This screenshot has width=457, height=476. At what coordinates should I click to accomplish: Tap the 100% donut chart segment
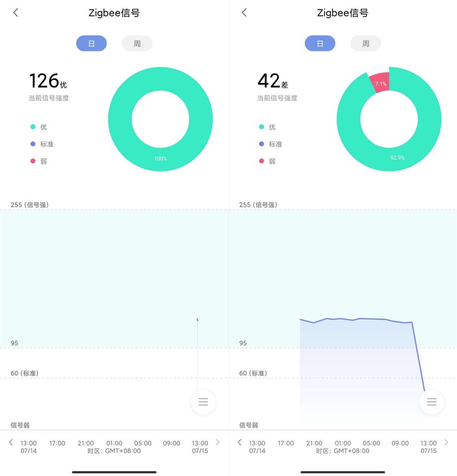tap(160, 159)
